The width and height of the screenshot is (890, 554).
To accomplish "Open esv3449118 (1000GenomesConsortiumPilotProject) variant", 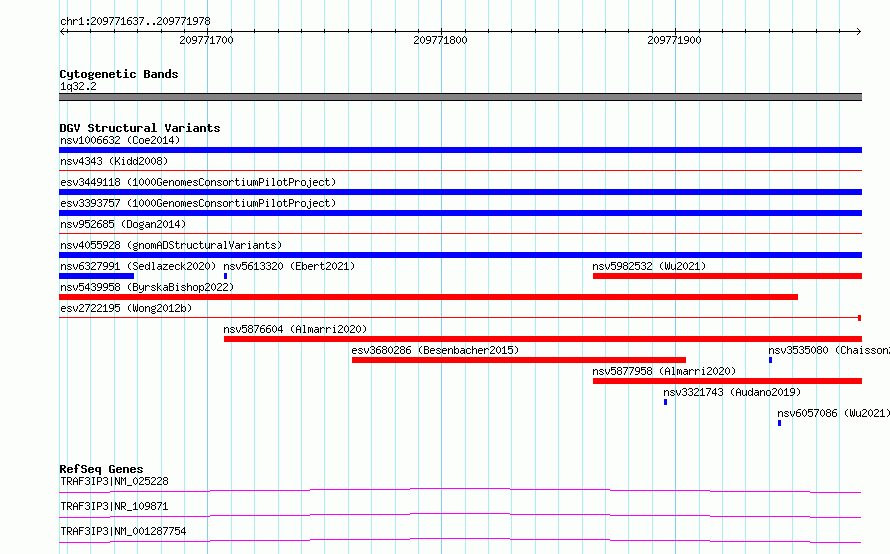I will point(460,192).
